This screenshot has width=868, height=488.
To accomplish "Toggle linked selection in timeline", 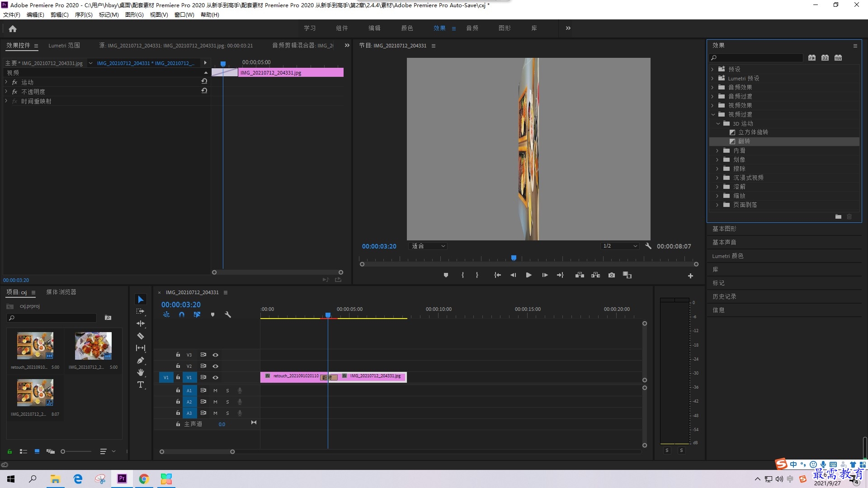I will [x=197, y=314].
